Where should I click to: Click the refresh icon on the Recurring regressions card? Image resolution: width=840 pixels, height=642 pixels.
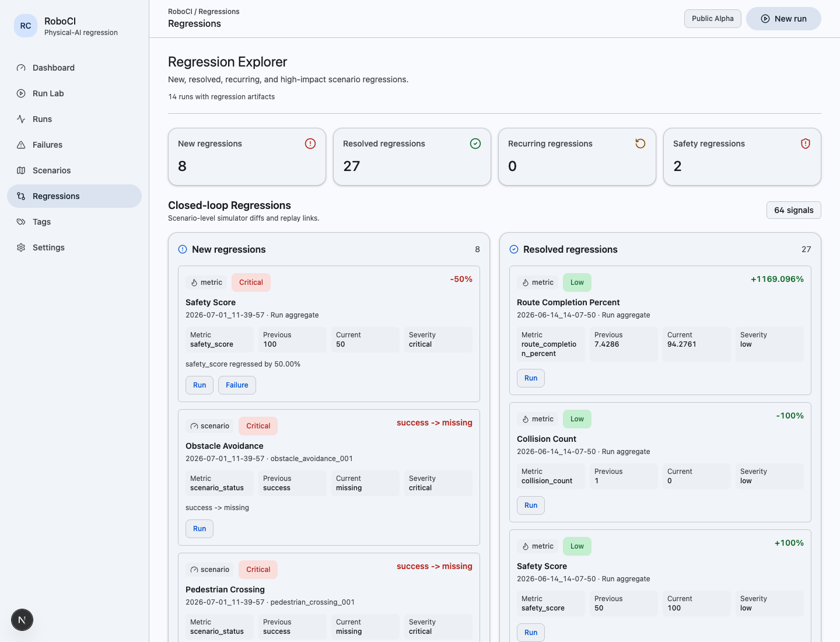[640, 144]
